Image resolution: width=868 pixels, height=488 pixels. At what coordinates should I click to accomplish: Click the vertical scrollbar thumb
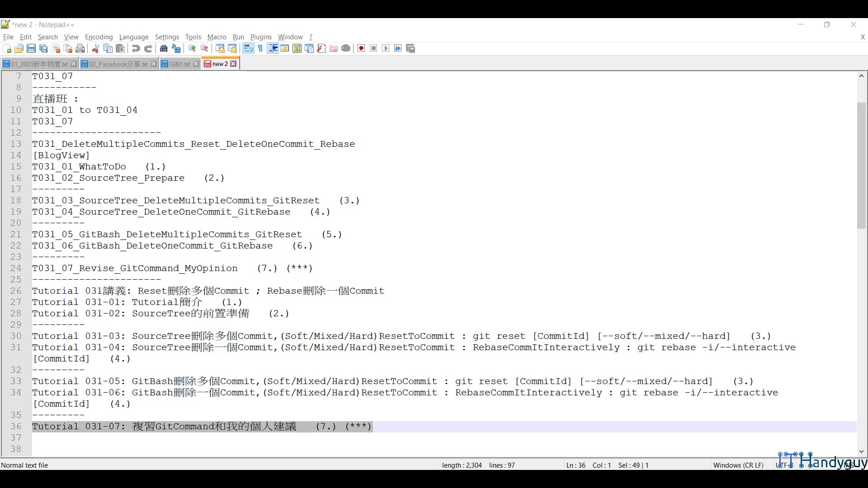pyautogui.click(x=861, y=163)
